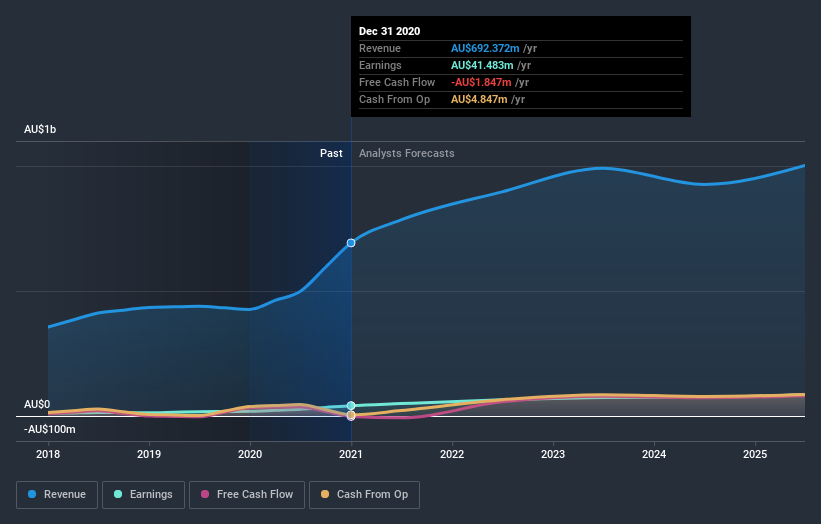Click the 2022 x-axis label

[452, 454]
